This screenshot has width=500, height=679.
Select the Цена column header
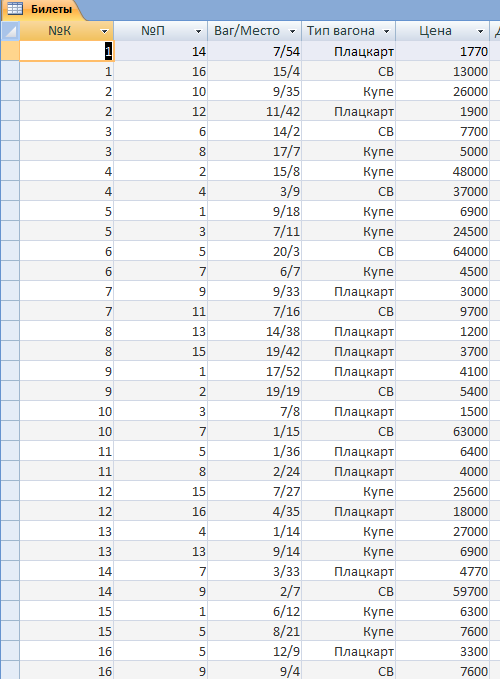(442, 31)
